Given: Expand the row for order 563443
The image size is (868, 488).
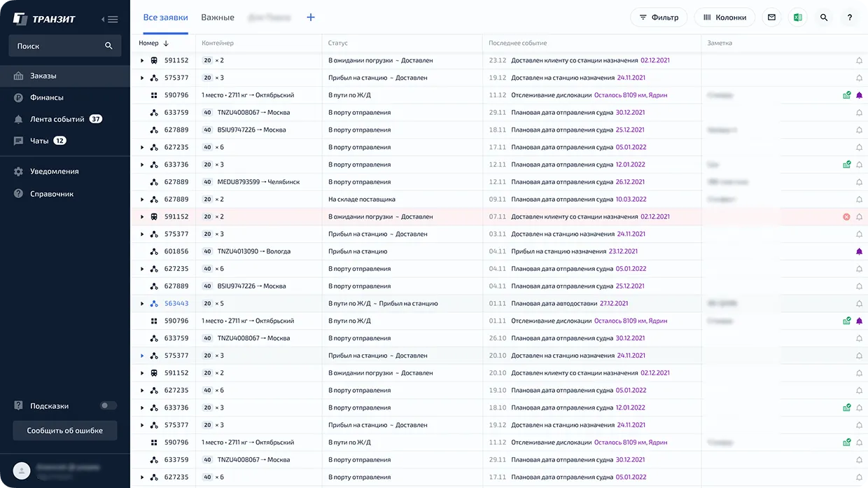Looking at the screenshot, I should tap(142, 304).
